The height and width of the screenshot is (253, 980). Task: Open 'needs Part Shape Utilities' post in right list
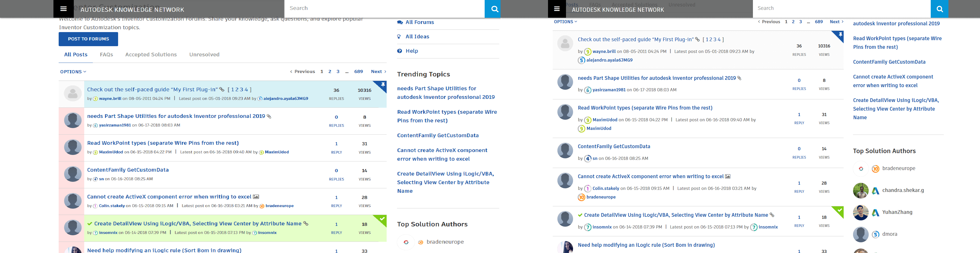pos(657,78)
